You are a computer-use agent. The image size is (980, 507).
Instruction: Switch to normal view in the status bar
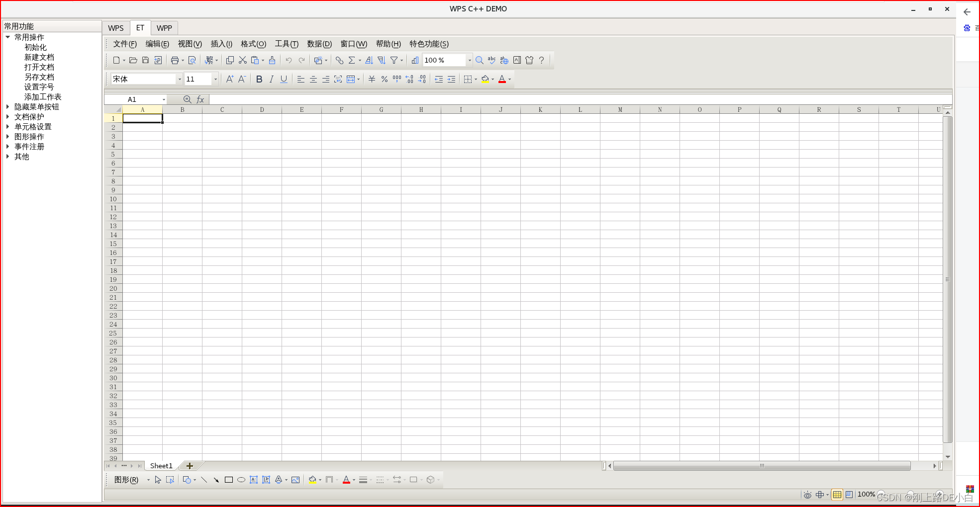837,495
